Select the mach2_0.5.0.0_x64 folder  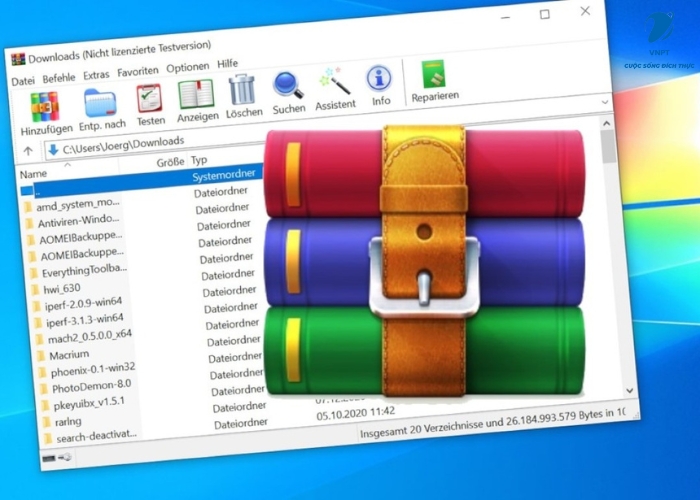click(x=90, y=336)
